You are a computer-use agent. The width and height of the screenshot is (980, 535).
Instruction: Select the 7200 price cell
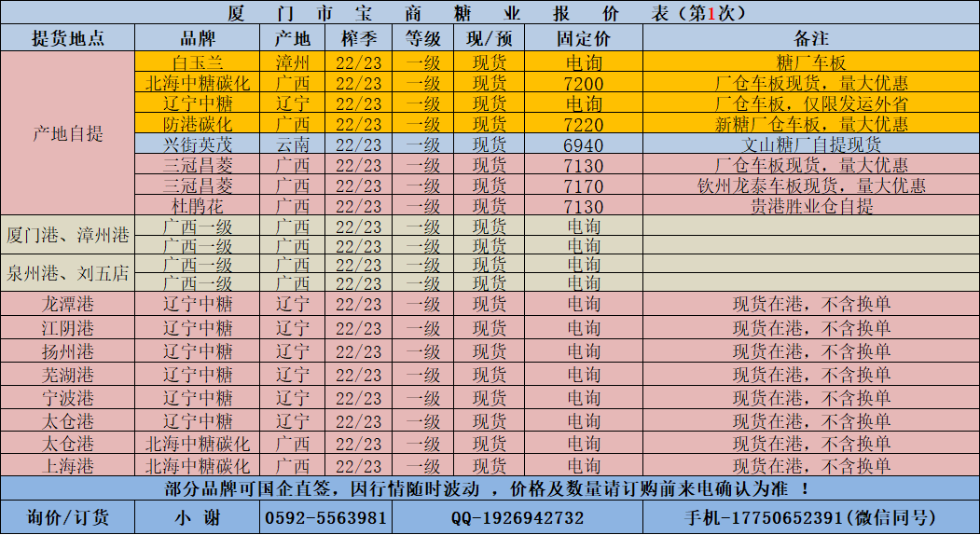584,84
